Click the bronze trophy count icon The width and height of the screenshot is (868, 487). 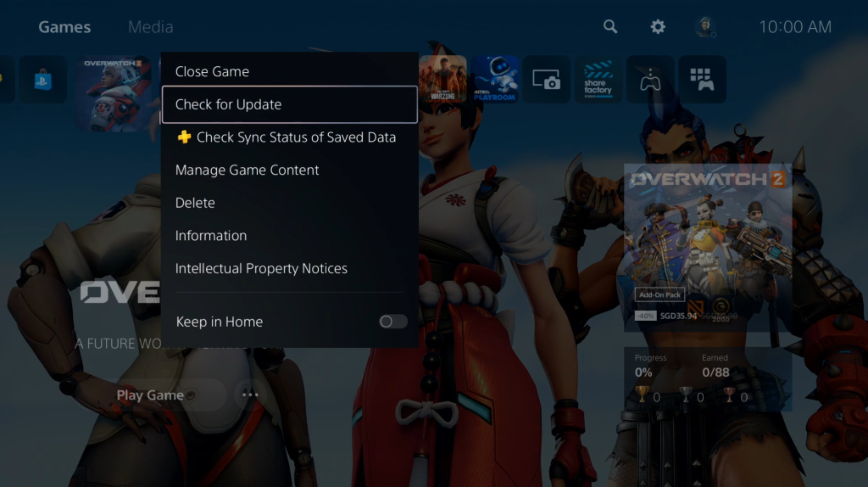coord(729,395)
